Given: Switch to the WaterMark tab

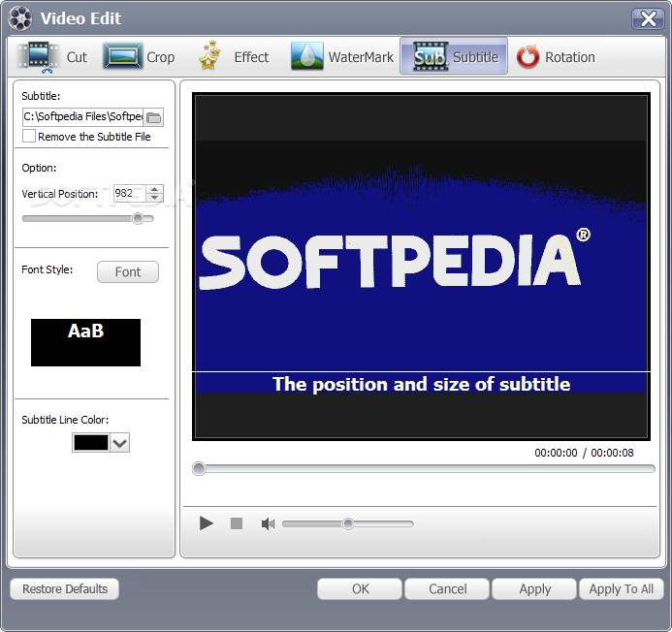Looking at the screenshot, I should 342,57.
